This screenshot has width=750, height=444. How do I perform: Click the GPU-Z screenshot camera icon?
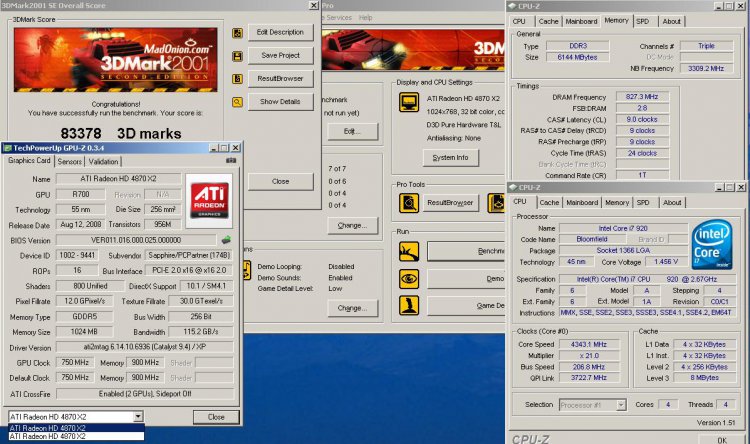click(231, 161)
